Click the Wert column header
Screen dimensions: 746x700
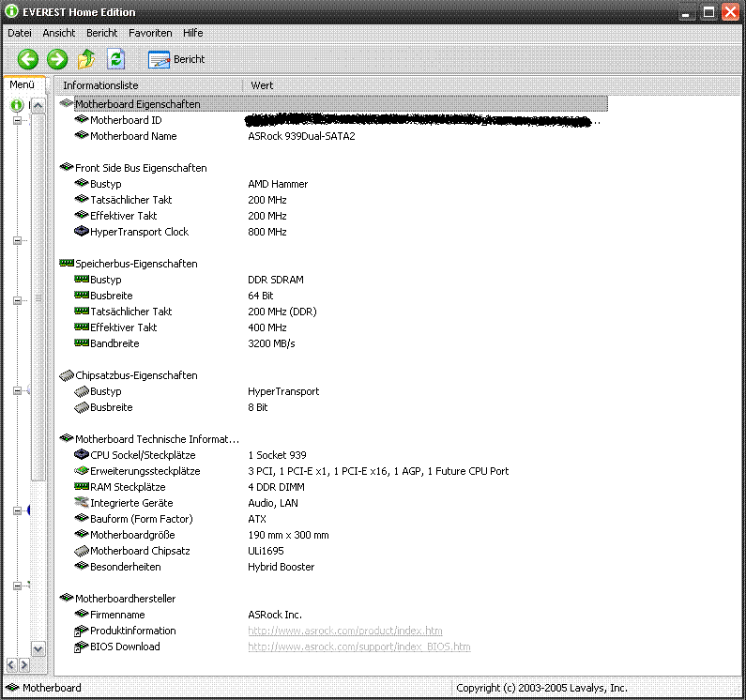(262, 85)
